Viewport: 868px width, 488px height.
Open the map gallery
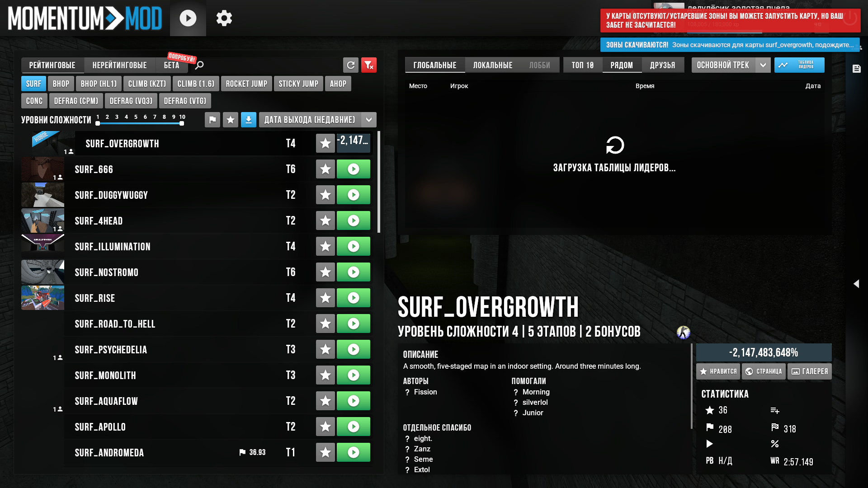tap(810, 371)
